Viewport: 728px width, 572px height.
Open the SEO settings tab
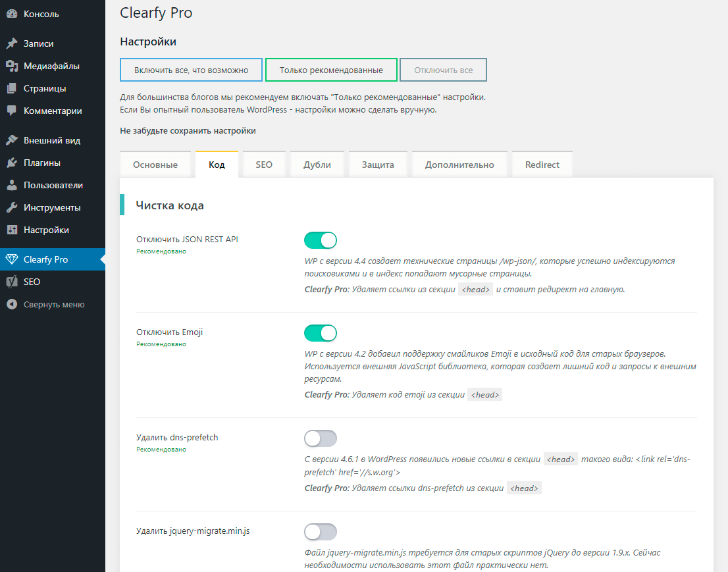point(264,165)
